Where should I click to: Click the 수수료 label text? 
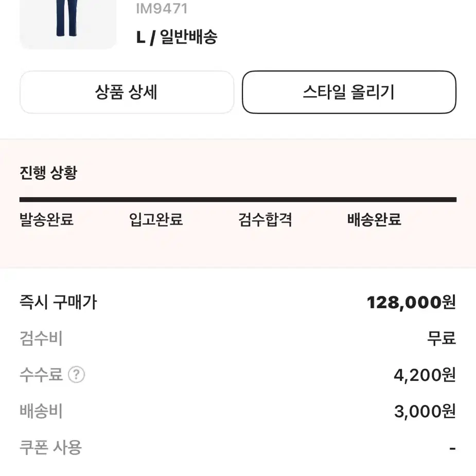pos(41,375)
